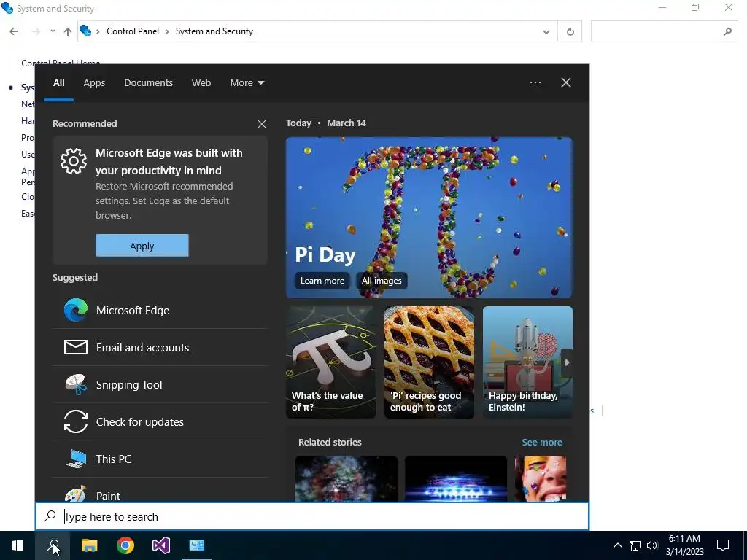
Task: Go up one level in Control Panel
Action: [x=68, y=31]
